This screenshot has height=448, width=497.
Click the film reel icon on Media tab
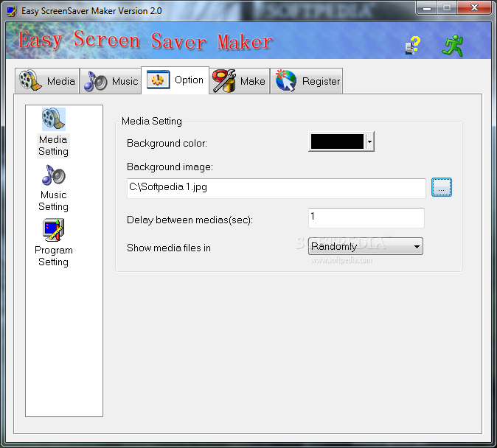[30, 80]
